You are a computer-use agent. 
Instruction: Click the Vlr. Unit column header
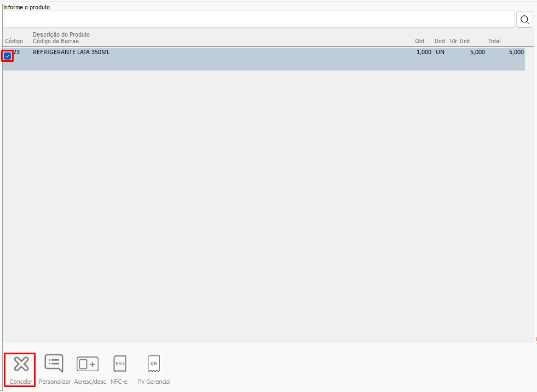460,42
